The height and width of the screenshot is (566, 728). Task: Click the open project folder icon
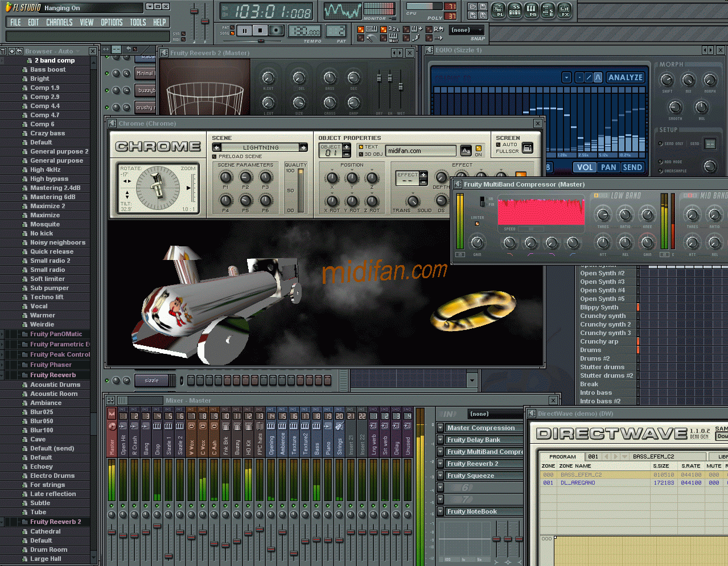click(472, 7)
